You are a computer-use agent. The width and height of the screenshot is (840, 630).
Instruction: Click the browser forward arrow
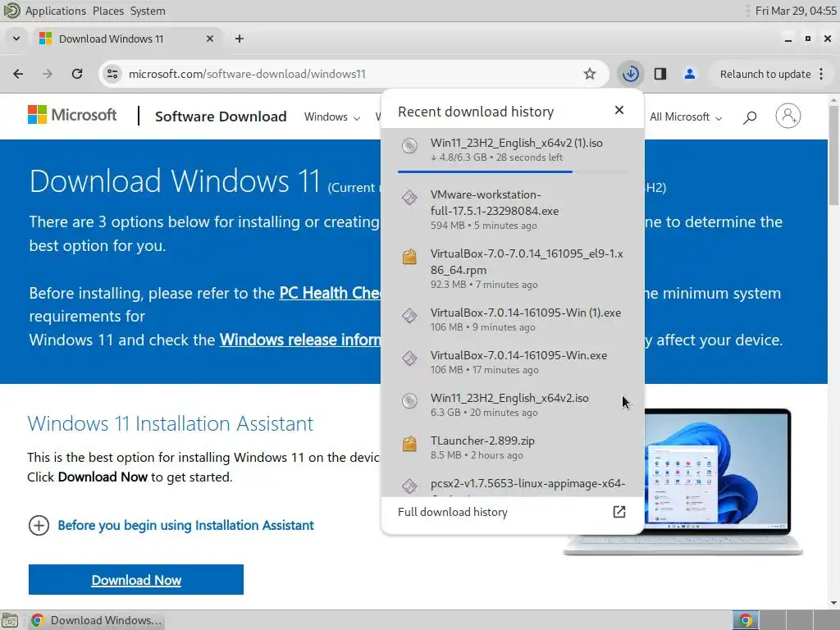tap(47, 74)
